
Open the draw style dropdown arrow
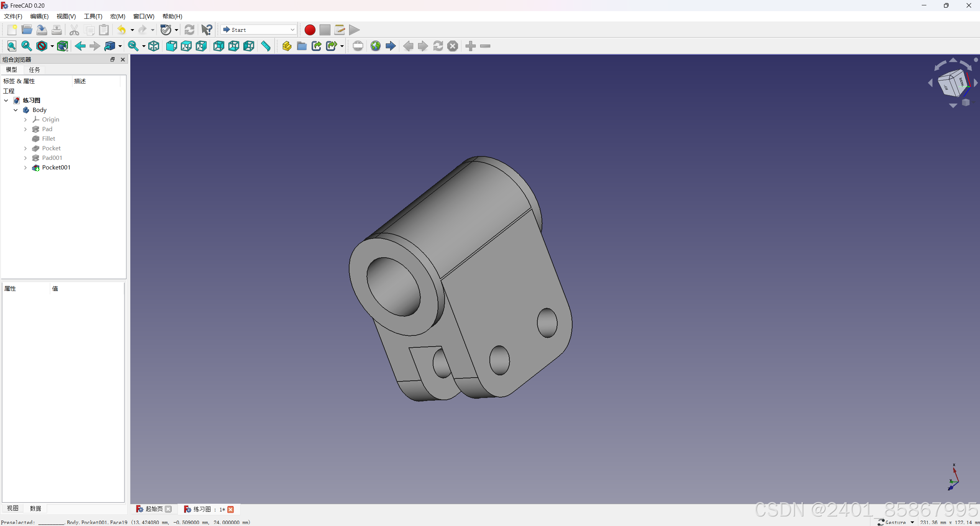tap(52, 46)
